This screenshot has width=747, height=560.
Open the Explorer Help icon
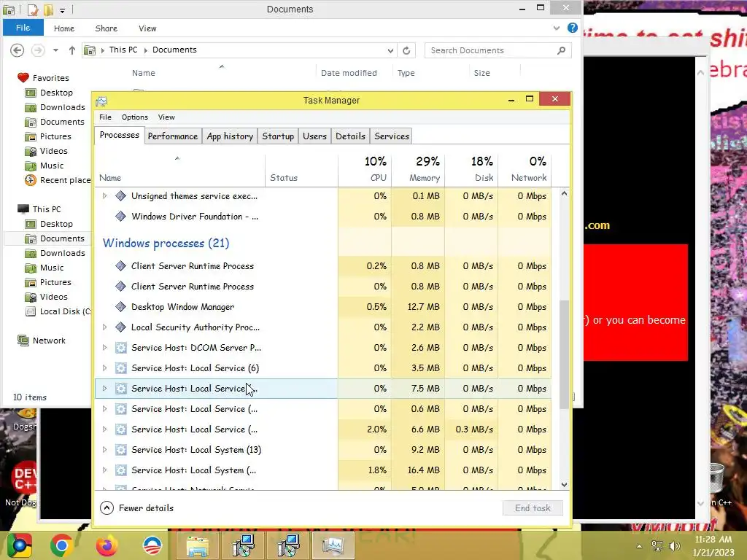coord(572,28)
